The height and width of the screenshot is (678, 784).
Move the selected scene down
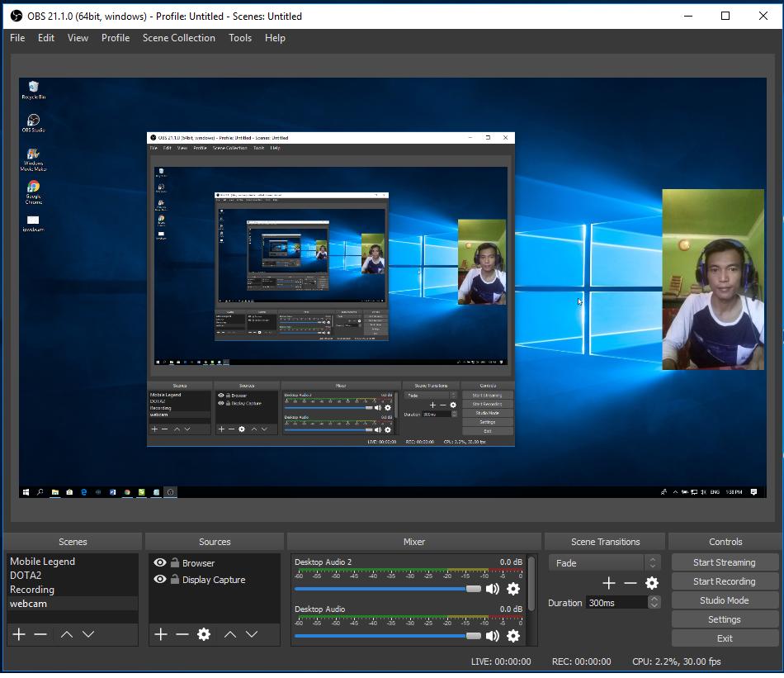click(88, 634)
